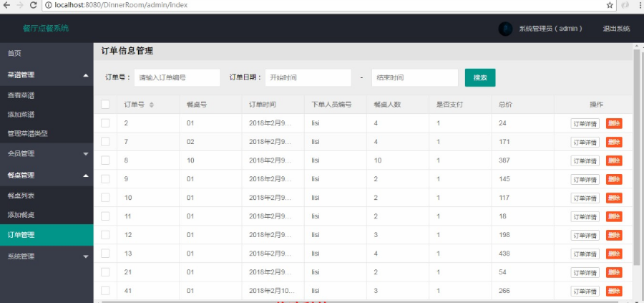Check the box for order 13
This screenshot has height=303, width=644.
106,254
